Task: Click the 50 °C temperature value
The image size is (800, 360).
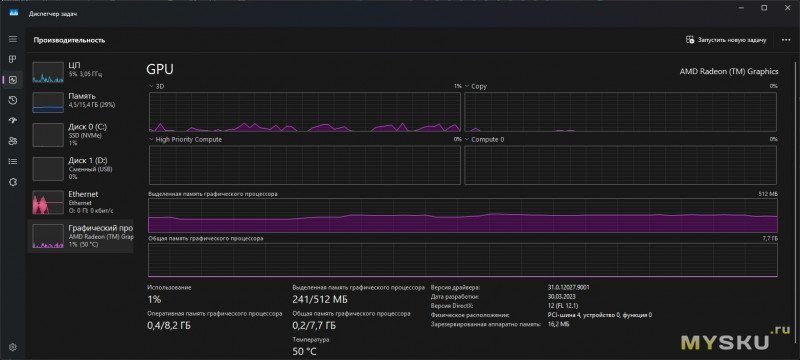Action: click(304, 351)
